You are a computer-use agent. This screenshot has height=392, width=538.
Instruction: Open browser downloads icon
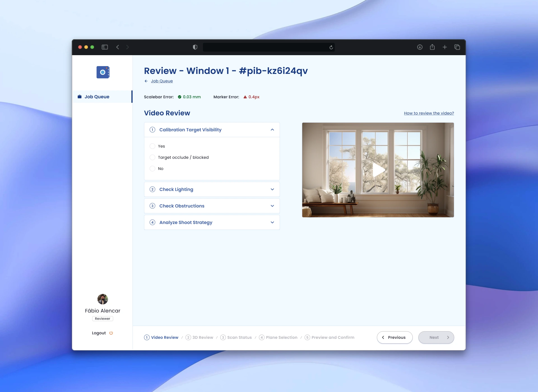[420, 47]
